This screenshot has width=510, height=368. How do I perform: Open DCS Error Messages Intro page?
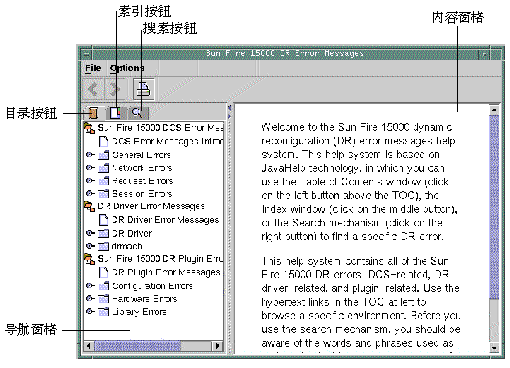click(167, 141)
